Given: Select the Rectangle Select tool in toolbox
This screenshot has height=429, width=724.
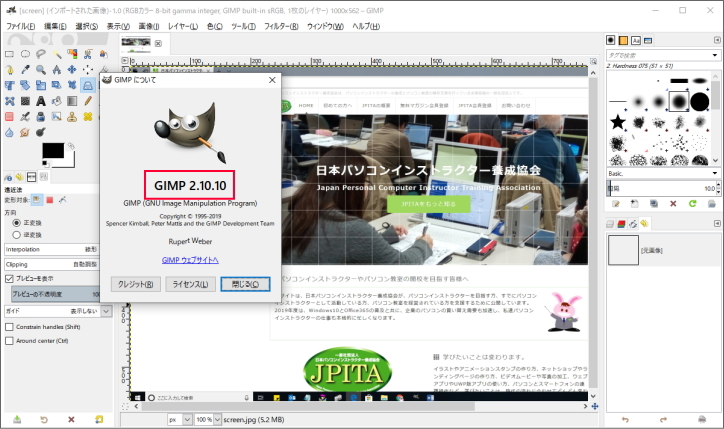Looking at the screenshot, I should [x=9, y=53].
